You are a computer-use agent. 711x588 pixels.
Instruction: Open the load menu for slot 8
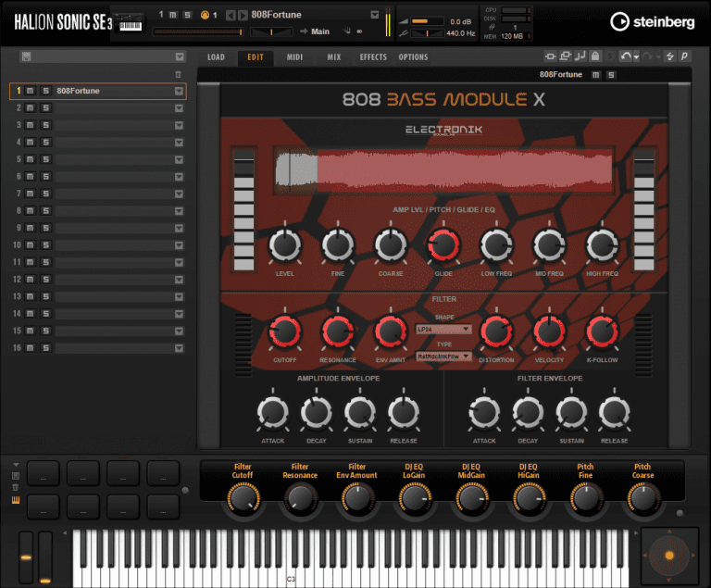[x=179, y=211]
